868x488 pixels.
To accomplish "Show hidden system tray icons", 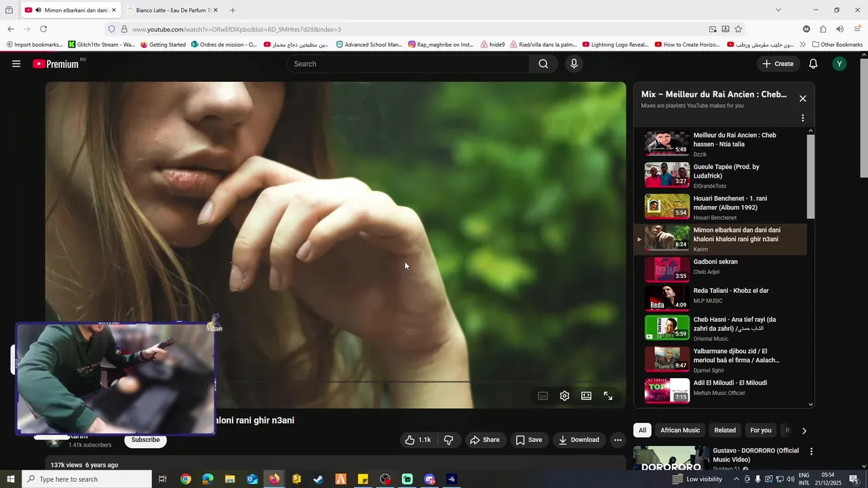I will [736, 479].
